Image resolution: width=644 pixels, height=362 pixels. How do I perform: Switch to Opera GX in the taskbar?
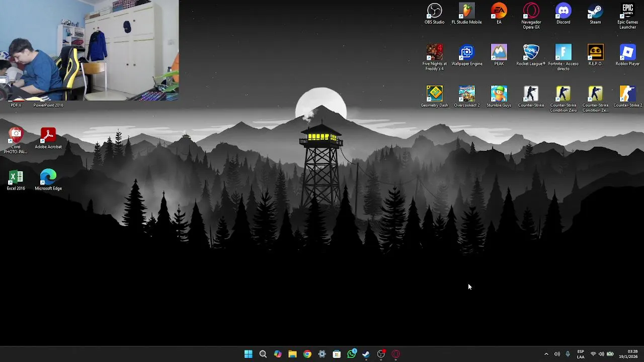pos(396,354)
